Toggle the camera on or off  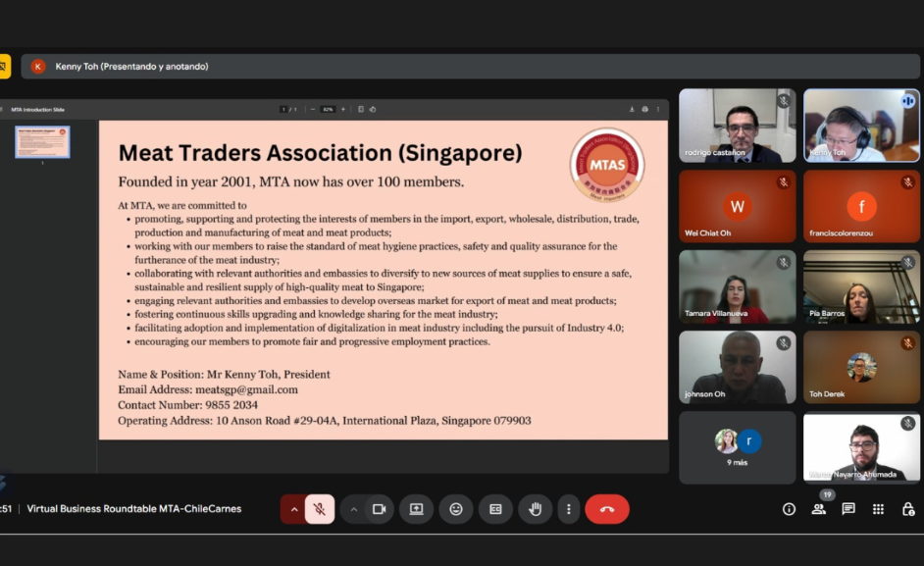pyautogui.click(x=379, y=509)
